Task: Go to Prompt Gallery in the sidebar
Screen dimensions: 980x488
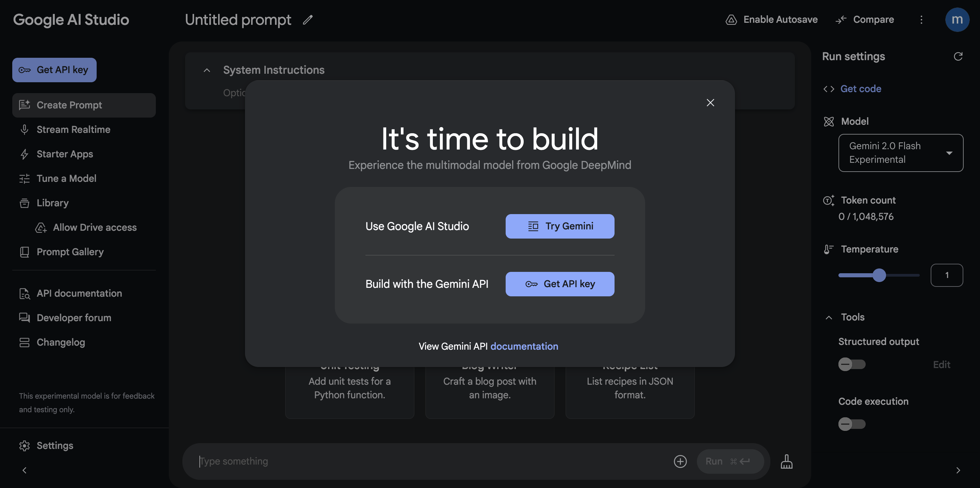Action: coord(70,252)
